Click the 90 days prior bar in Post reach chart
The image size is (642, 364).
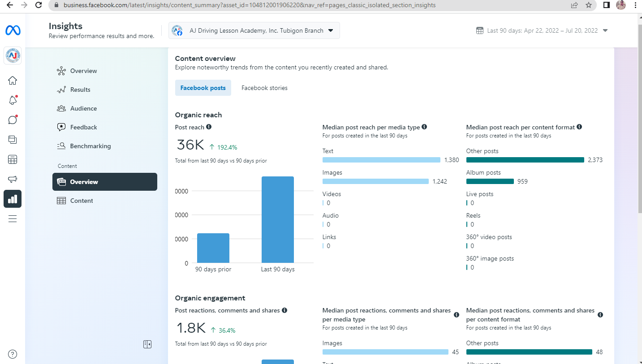(x=213, y=248)
